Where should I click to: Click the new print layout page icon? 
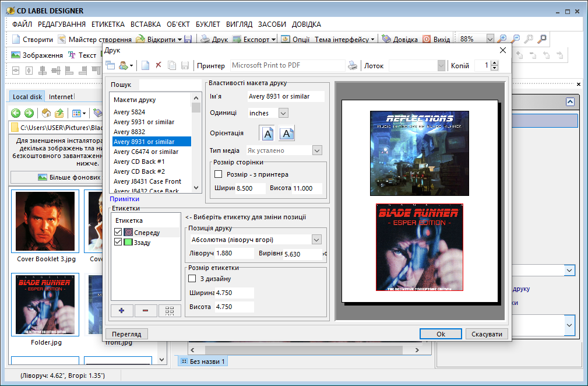(x=146, y=66)
